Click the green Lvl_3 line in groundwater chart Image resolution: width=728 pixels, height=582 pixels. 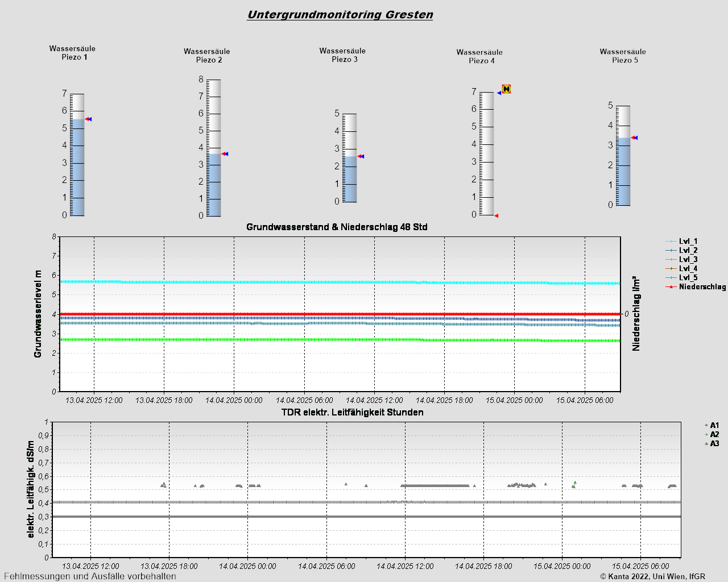340,340
